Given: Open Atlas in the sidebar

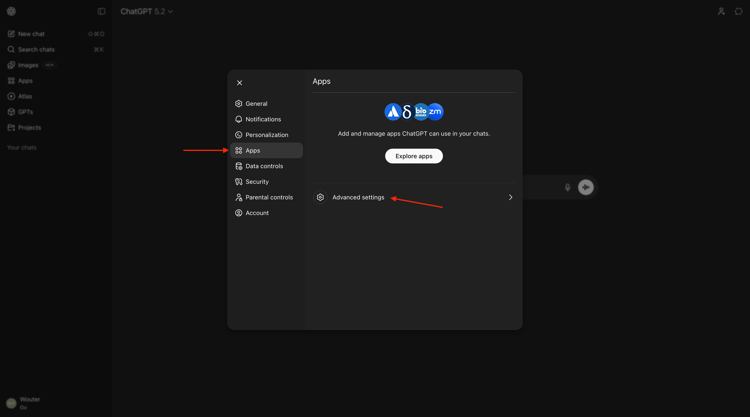Looking at the screenshot, I should coord(55,97).
